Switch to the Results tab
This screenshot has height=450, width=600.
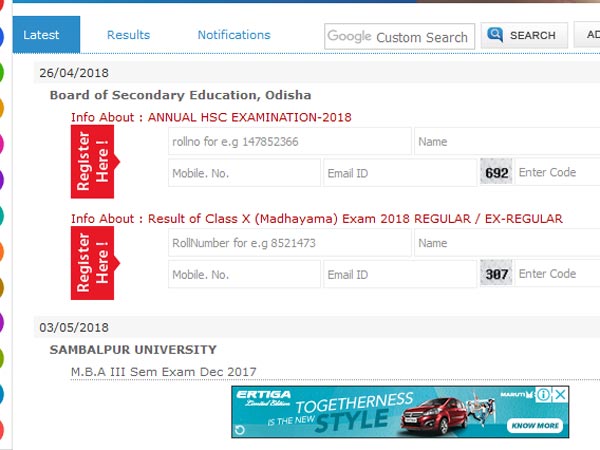128,35
